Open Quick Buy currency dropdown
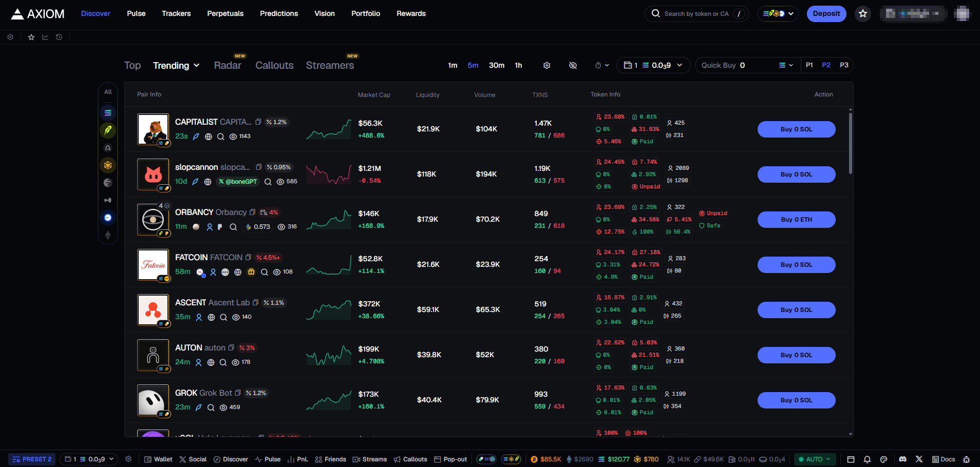 786,65
